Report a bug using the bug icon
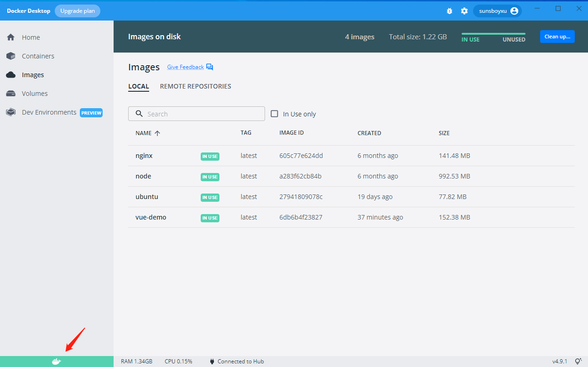This screenshot has height=367, width=588. [449, 10]
